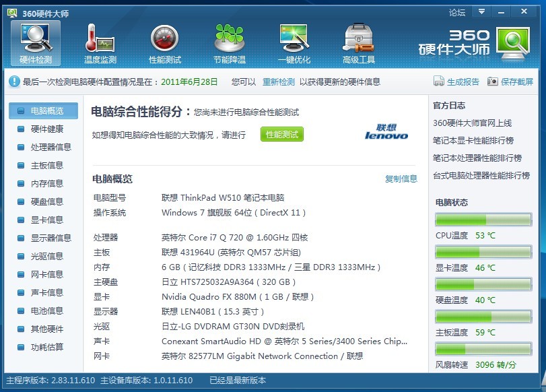Click the 360 app icon in title bar
The width and height of the screenshot is (546, 392).
12,13
